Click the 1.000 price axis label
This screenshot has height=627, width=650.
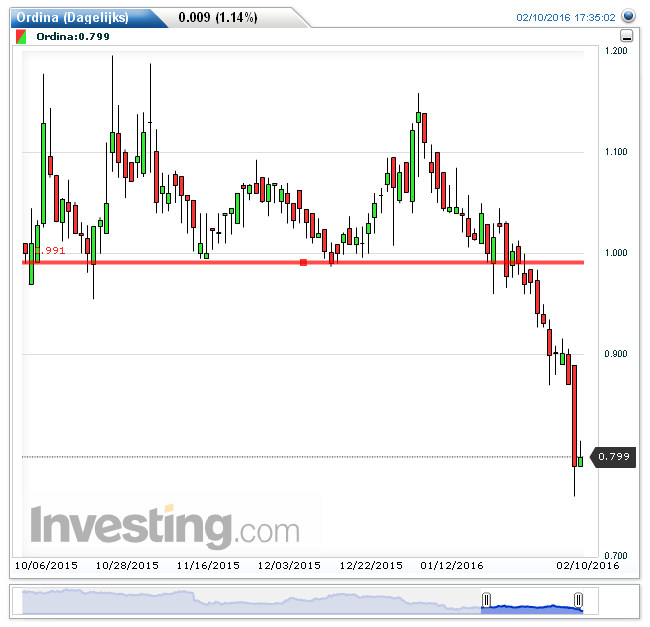coord(616,253)
